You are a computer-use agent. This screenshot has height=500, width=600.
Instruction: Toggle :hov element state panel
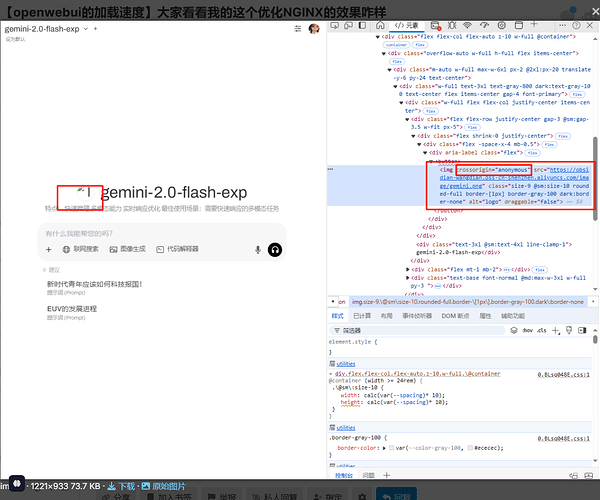pos(527,330)
